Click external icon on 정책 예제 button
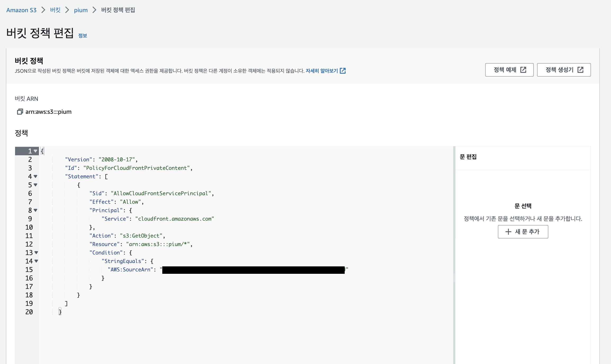The image size is (611, 364). [x=523, y=70]
